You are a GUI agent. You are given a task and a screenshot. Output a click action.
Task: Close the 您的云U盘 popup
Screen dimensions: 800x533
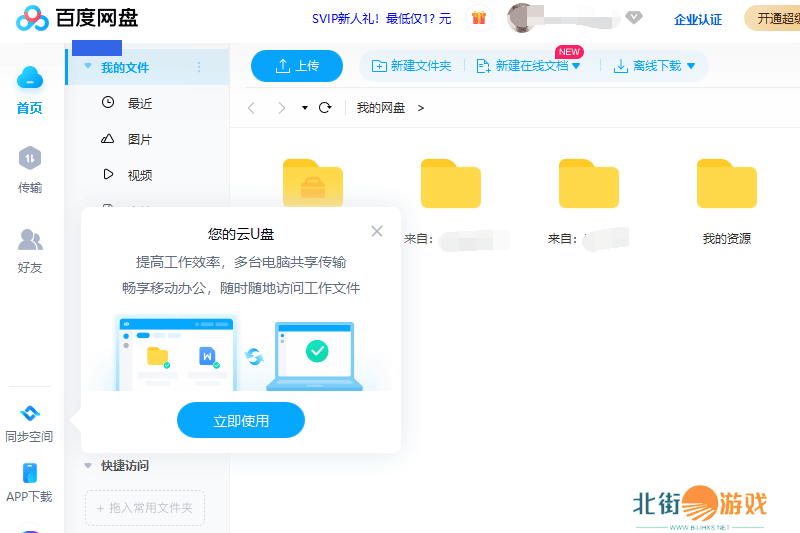click(x=377, y=231)
